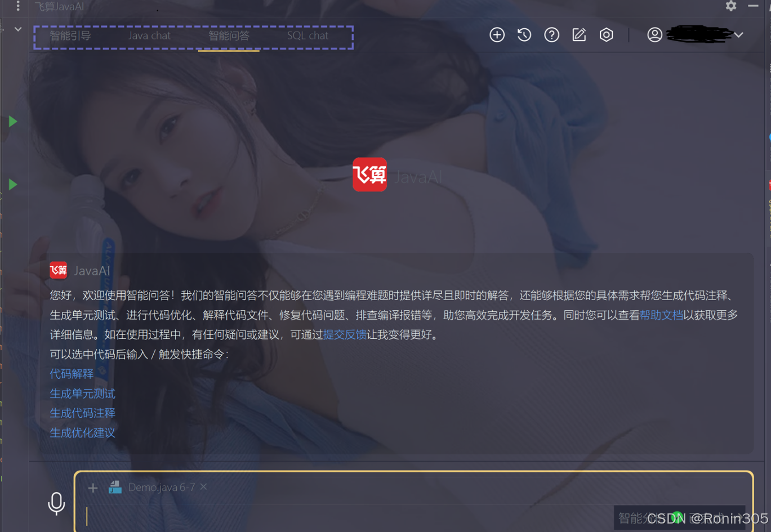Click the green run arrow in the gutter
The height and width of the screenshot is (532, 771).
(x=13, y=121)
